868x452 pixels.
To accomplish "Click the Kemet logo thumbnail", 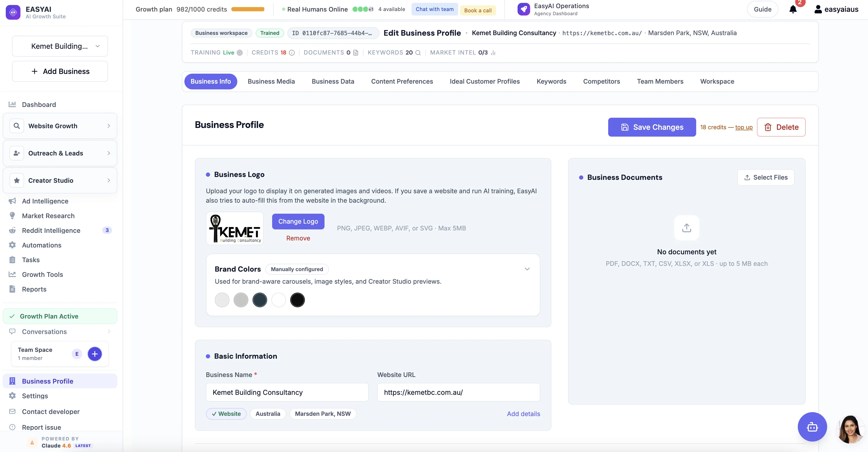I will click(234, 228).
